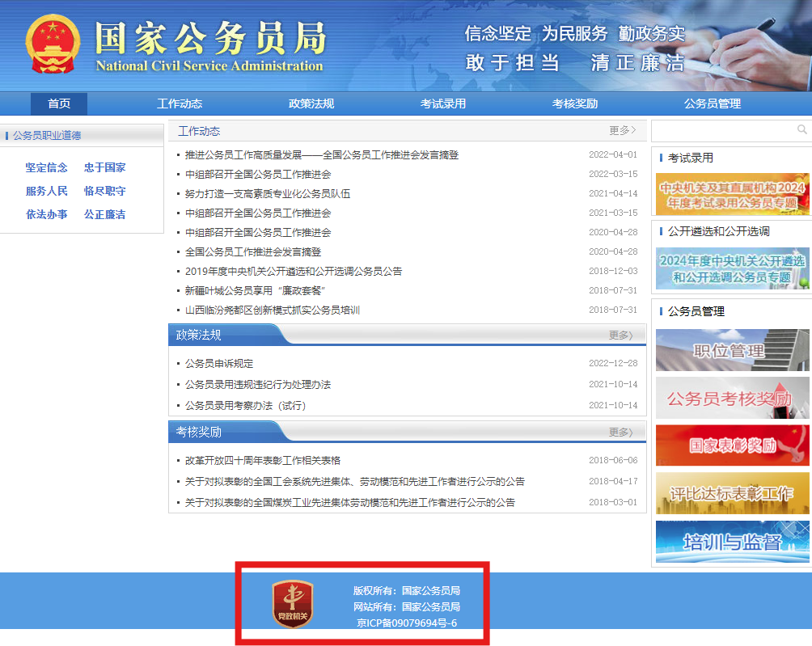Click the 党政机关 badge icon in footer
812x646 pixels.
click(x=293, y=604)
